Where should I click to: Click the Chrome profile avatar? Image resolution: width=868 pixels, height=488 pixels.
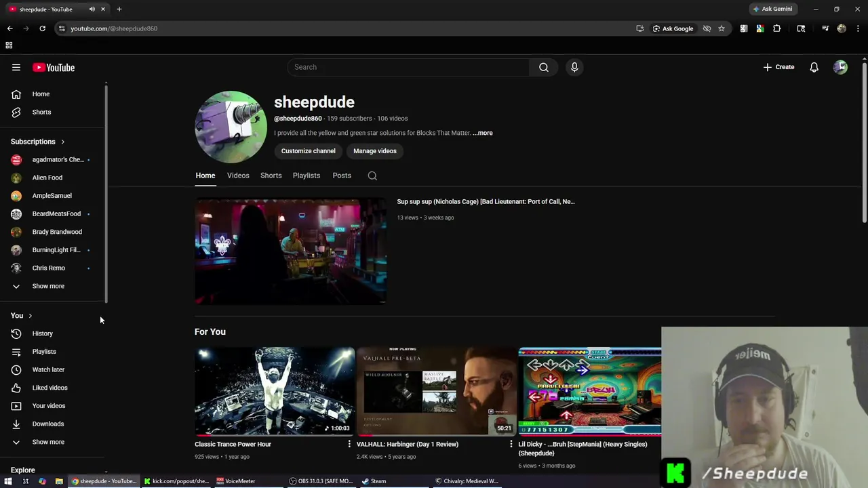pos(842,28)
